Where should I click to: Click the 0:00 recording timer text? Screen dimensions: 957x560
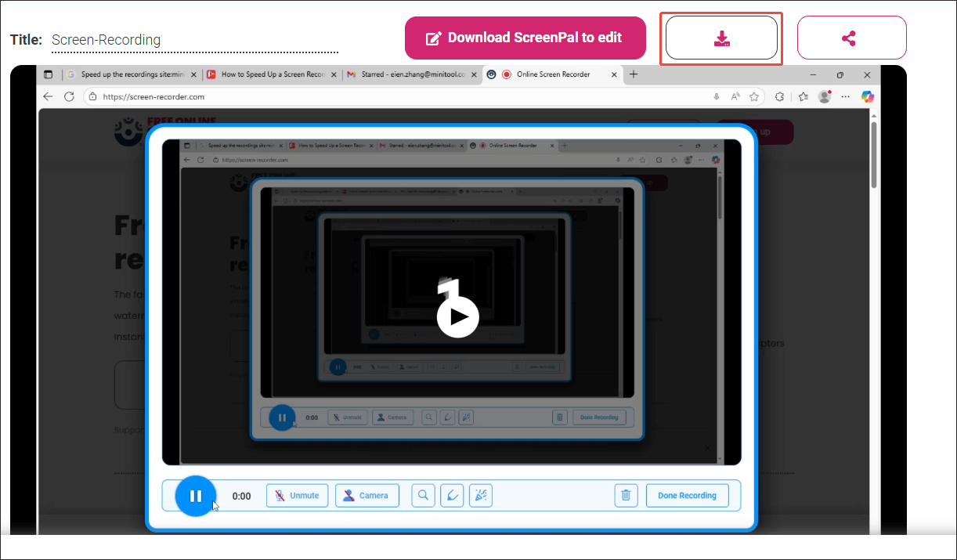pyautogui.click(x=242, y=497)
